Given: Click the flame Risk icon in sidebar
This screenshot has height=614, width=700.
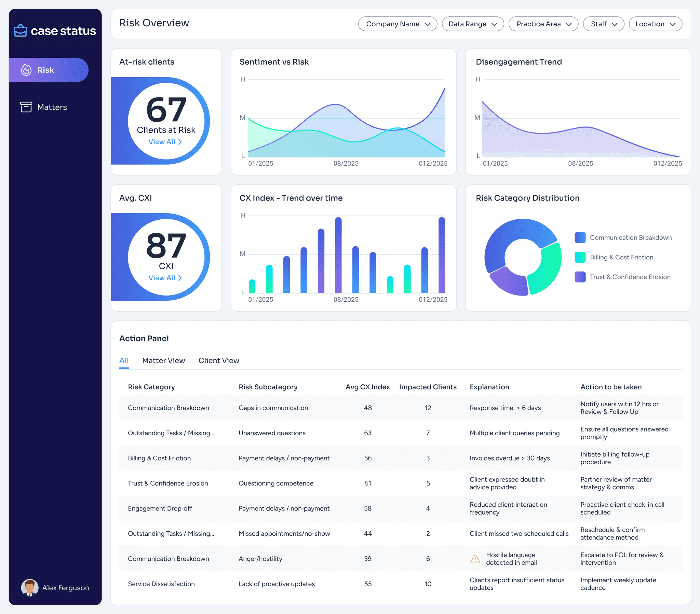Looking at the screenshot, I should (26, 70).
